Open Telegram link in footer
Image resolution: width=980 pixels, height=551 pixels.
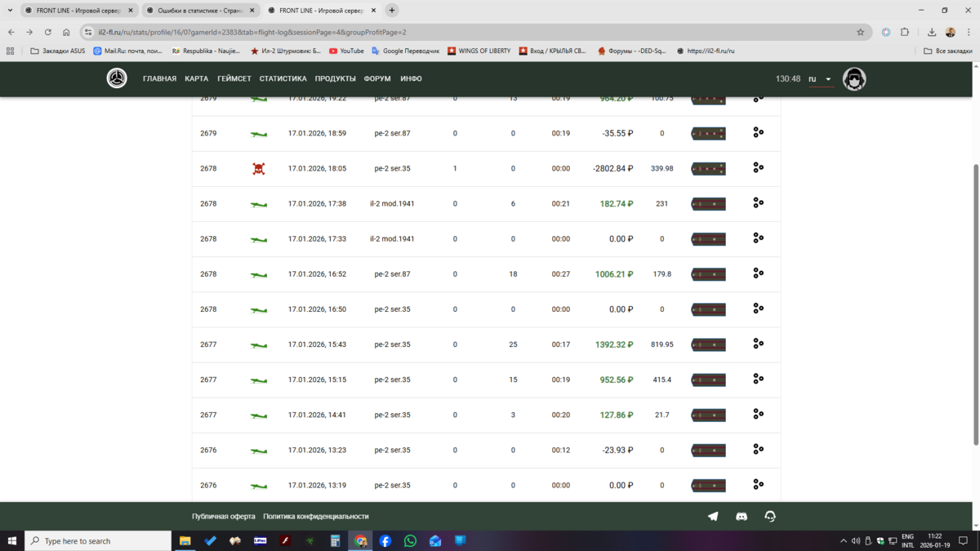point(713,517)
